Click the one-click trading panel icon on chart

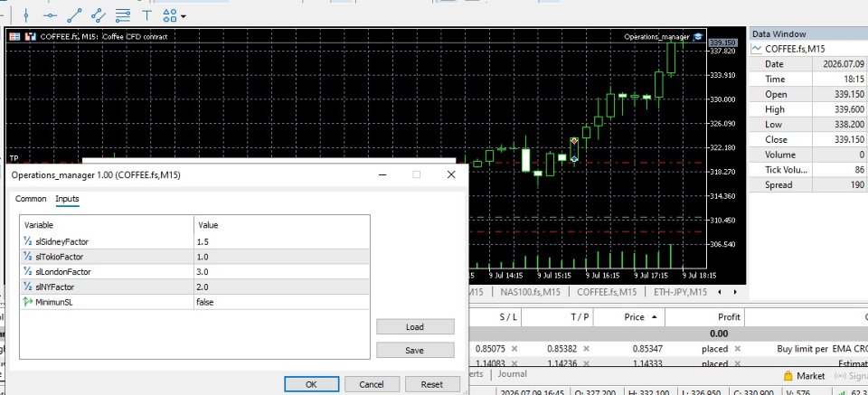tap(15, 36)
